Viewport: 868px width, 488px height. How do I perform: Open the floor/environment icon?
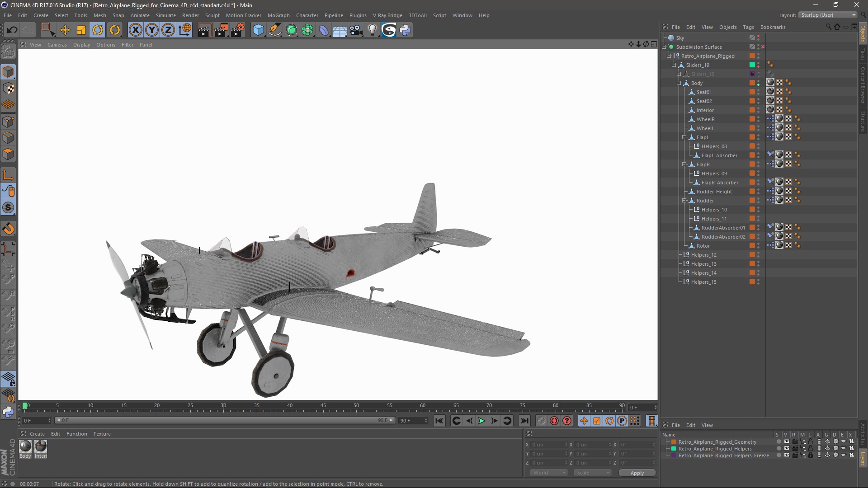tap(340, 30)
